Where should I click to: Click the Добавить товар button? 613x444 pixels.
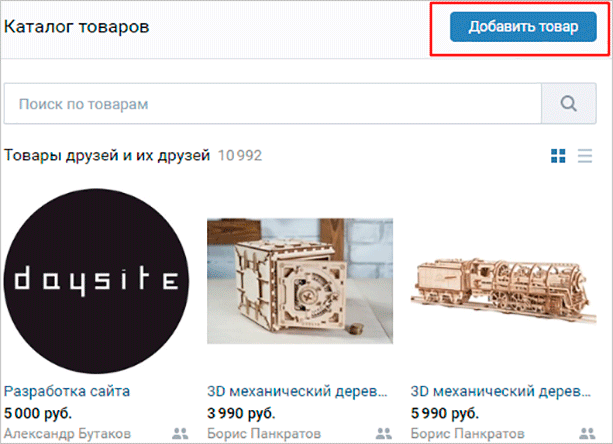[523, 27]
